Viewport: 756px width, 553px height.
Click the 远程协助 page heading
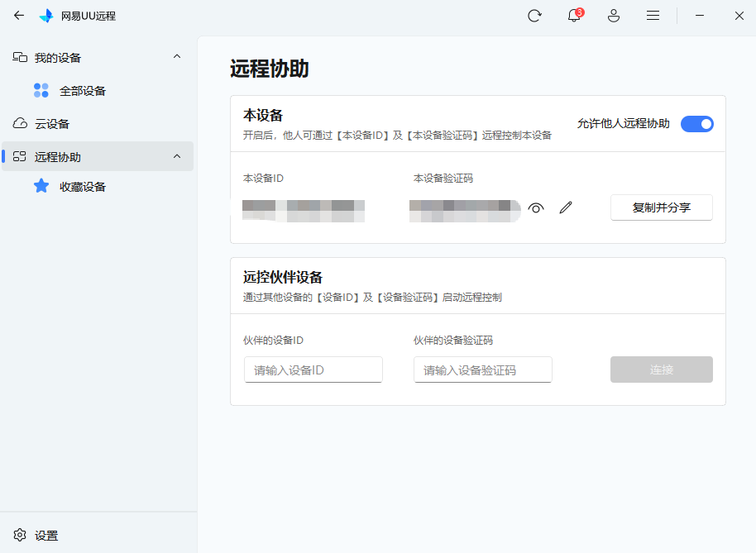(x=269, y=69)
